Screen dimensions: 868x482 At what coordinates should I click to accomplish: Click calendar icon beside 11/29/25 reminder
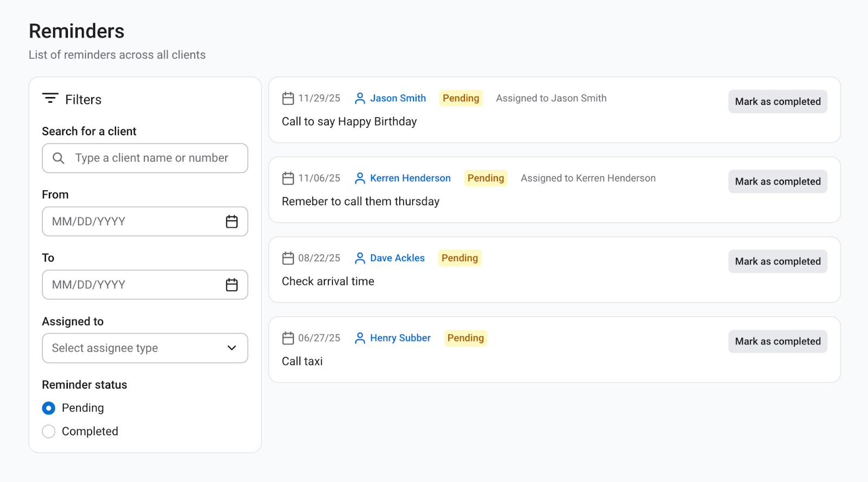288,98
